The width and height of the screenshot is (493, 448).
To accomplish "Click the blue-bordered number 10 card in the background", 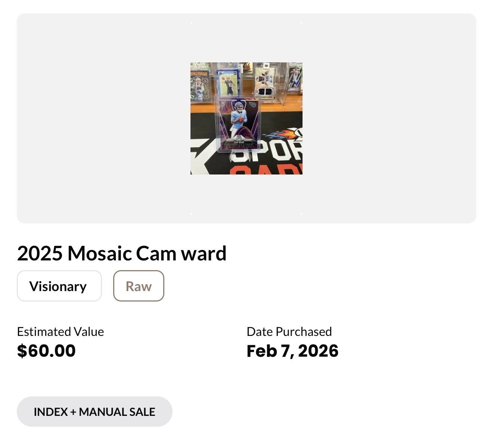I will click(227, 84).
